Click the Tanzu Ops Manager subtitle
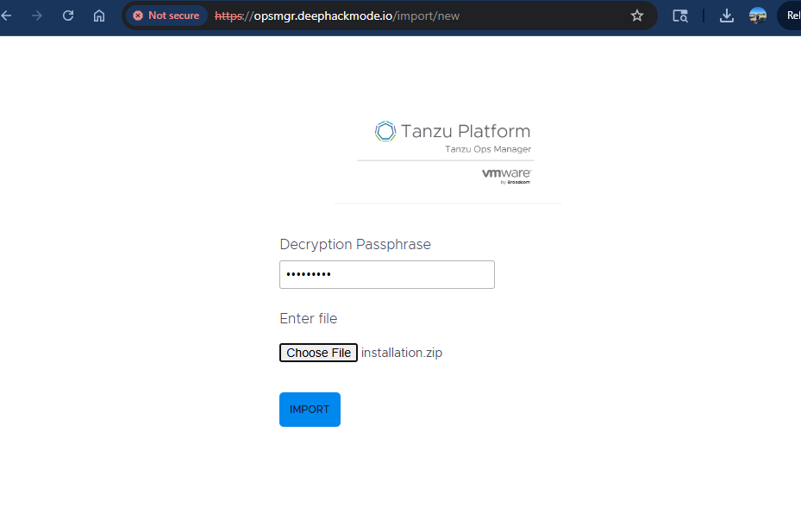This screenshot has height=532, width=801. point(488,149)
